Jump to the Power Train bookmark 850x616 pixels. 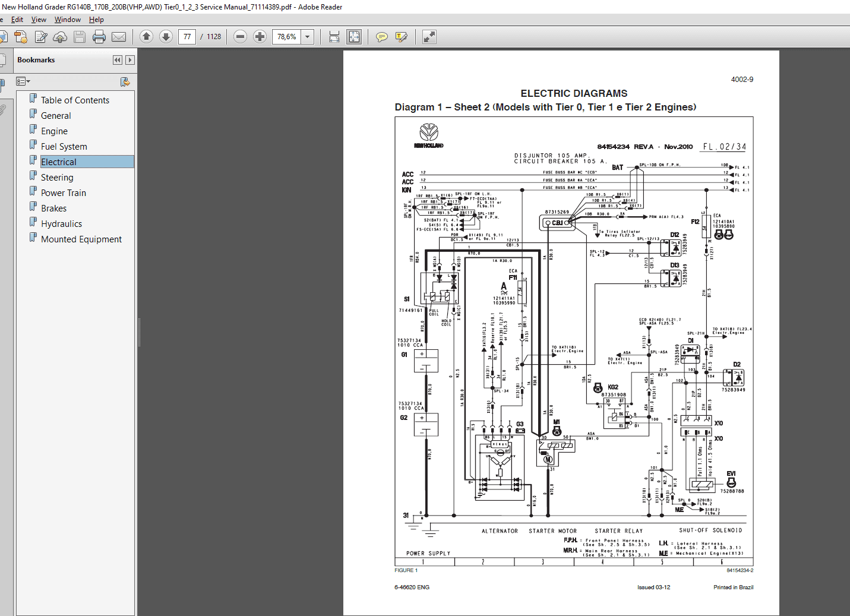click(x=63, y=193)
